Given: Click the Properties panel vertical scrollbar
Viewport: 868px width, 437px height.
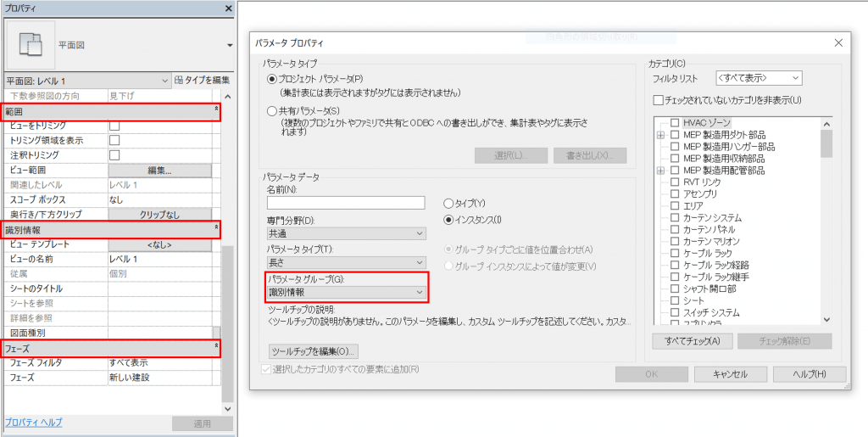Looking at the screenshot, I should click(227, 325).
